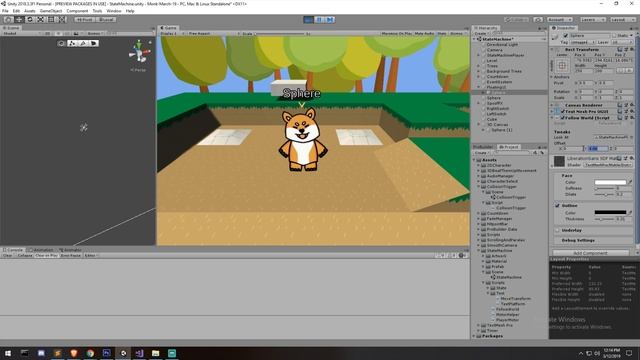Toggle Sphere object active checkbox in Inspector

click(x=565, y=36)
